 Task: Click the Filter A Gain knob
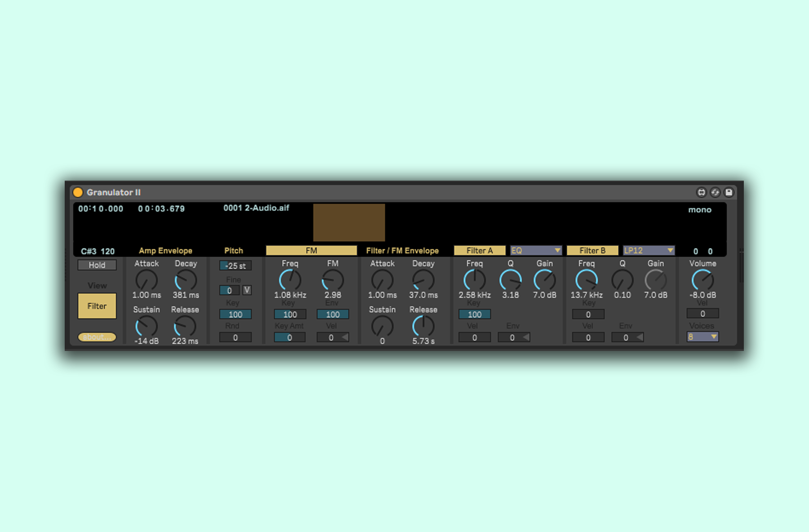[x=545, y=280]
